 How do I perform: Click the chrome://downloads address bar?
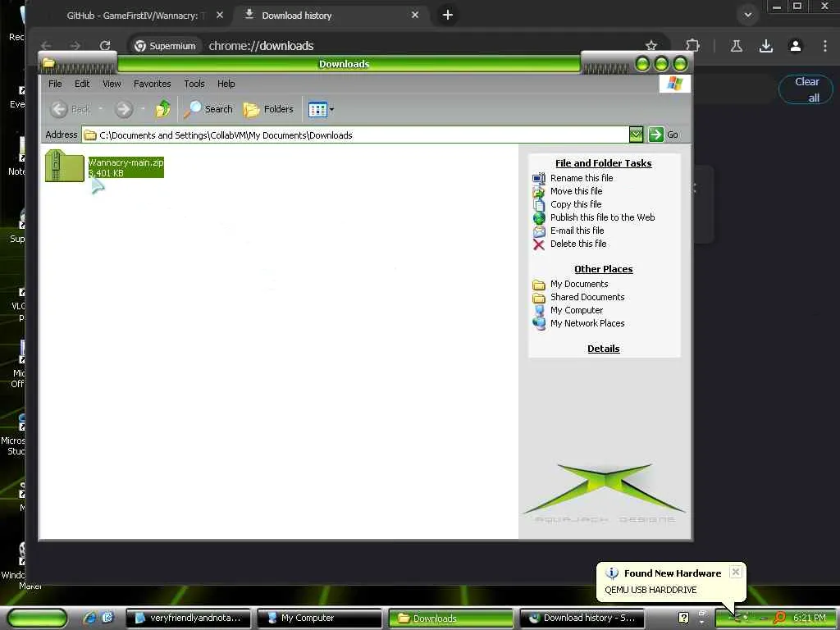[261, 46]
